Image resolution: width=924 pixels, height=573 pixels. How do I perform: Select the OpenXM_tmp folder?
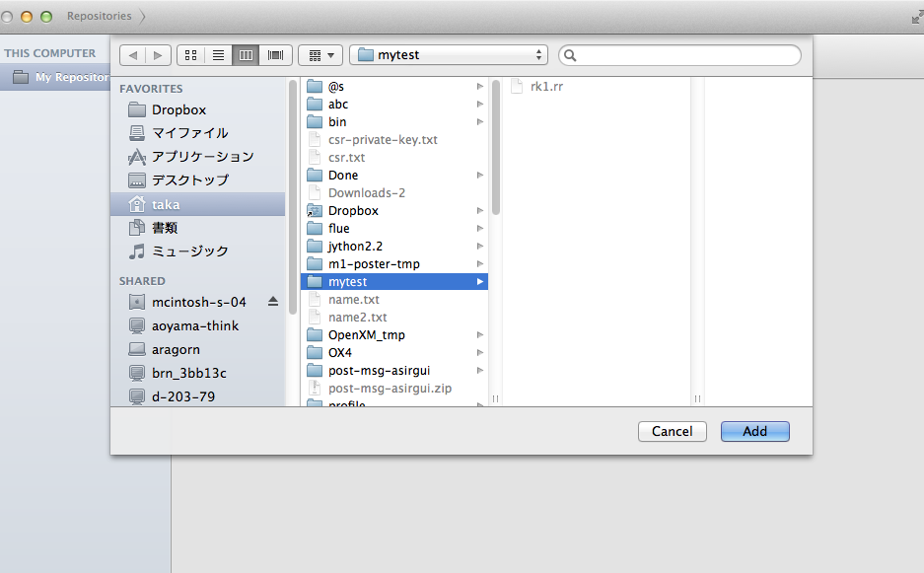click(393, 335)
